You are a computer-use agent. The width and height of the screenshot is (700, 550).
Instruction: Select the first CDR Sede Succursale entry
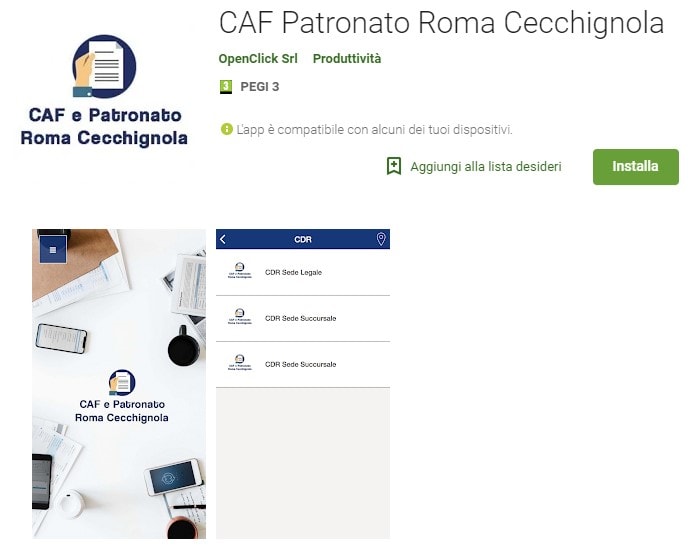[303, 318]
